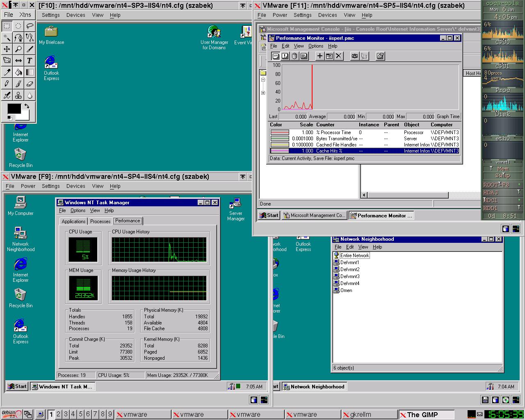Select Bytes Transmitted/sec counter row
Viewport: 525px width, 420px height.
coord(365,139)
